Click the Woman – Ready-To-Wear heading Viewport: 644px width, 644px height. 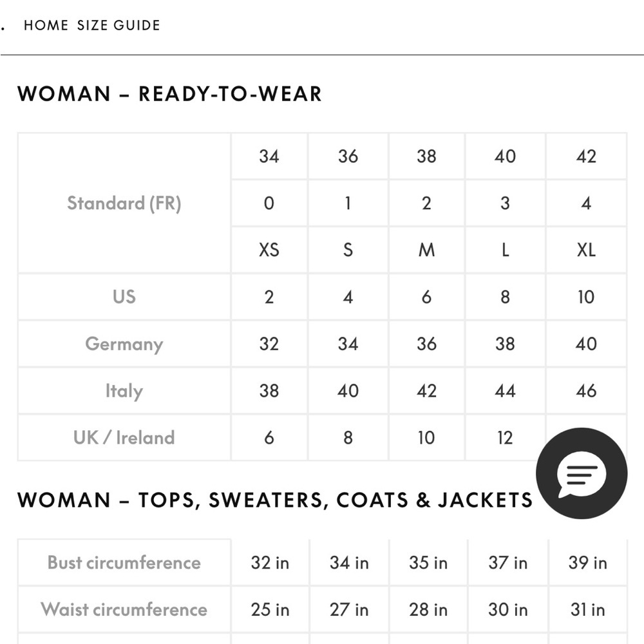[169, 94]
